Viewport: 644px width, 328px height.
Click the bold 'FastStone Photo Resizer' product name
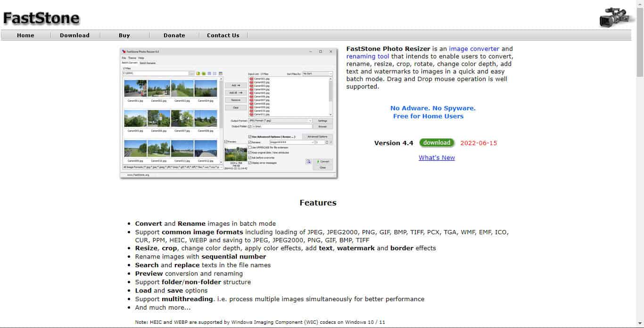[x=388, y=49]
